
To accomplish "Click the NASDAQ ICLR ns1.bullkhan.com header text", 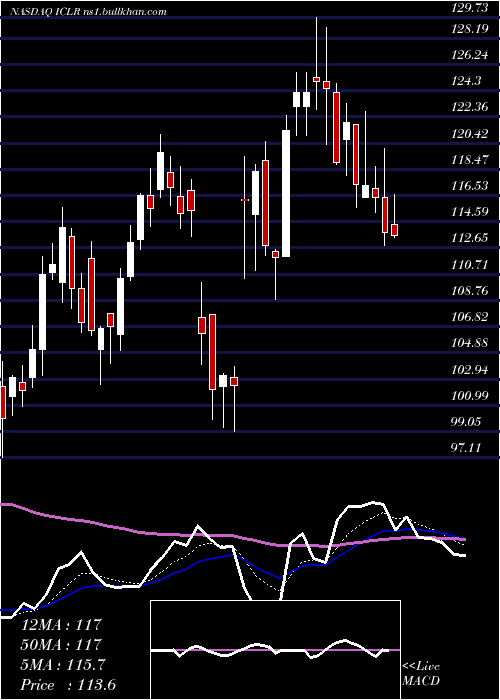I will click(89, 12).
